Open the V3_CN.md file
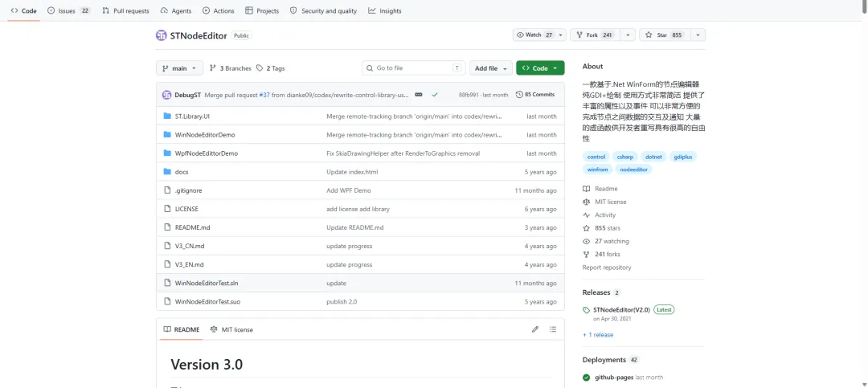The height and width of the screenshot is (388, 868). 190,246
